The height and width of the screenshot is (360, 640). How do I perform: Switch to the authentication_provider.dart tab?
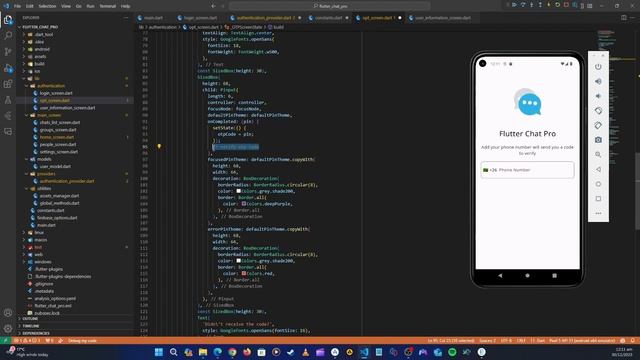tap(265, 18)
